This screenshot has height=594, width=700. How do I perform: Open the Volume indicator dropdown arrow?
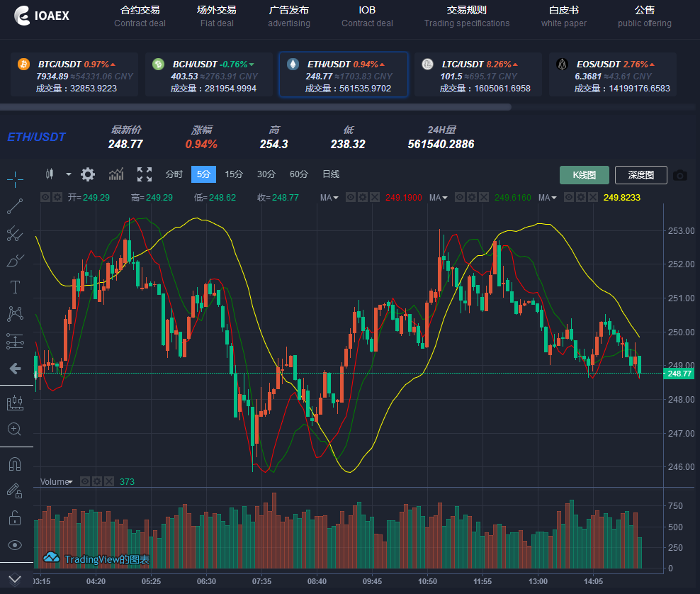point(69,482)
